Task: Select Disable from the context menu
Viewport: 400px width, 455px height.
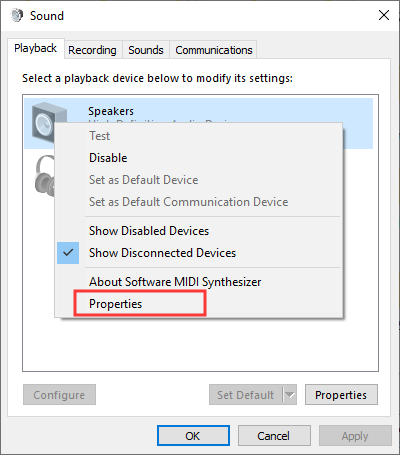Action: point(108,158)
